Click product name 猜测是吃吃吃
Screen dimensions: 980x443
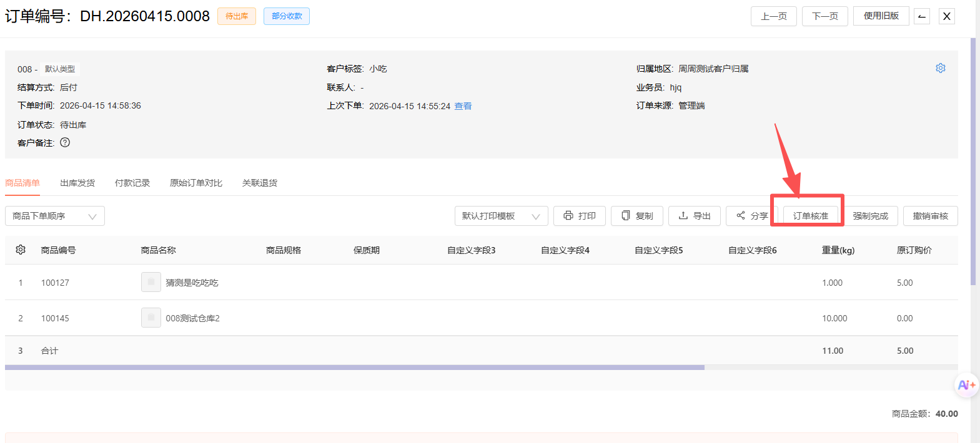[x=192, y=283]
